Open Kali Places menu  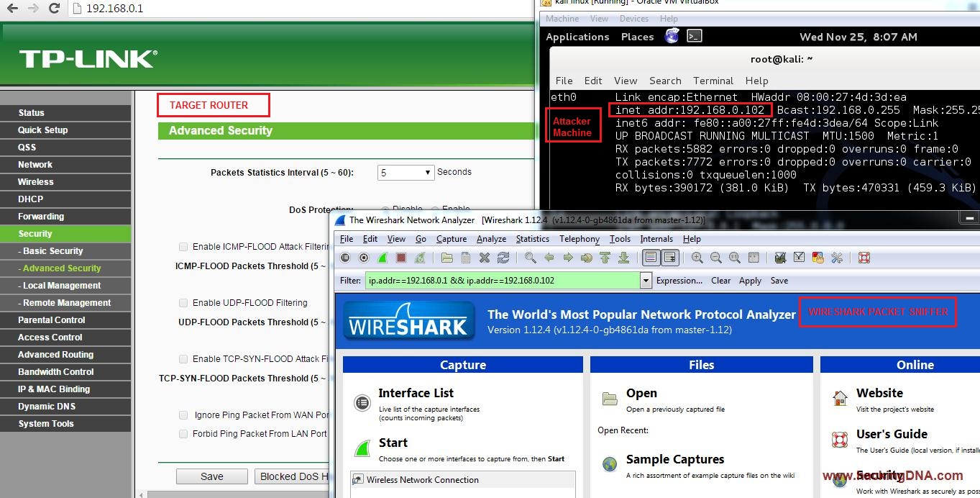pos(637,37)
